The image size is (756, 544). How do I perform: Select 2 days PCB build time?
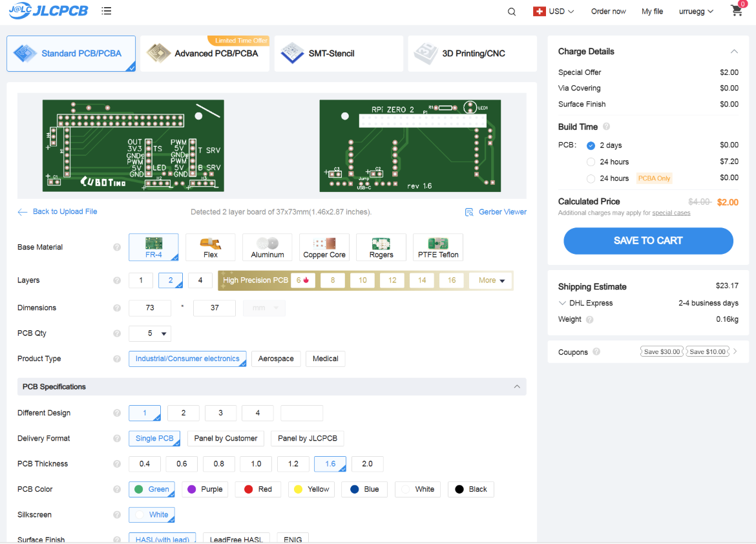click(x=591, y=145)
